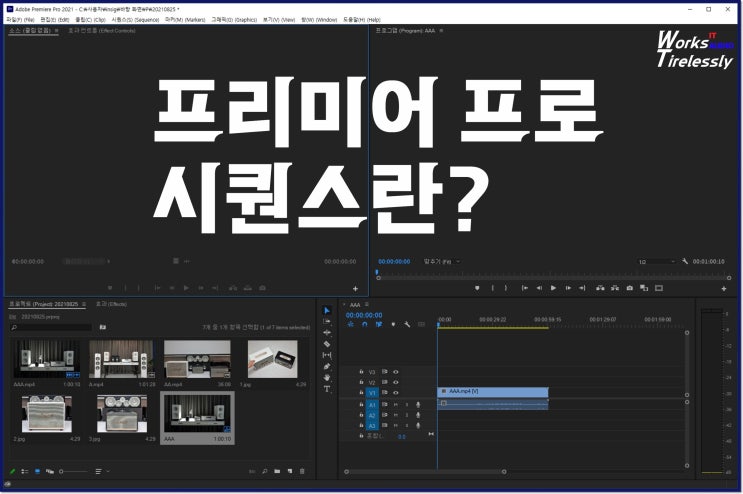Open timeline display settings wrench
The image size is (743, 494).
point(407,324)
